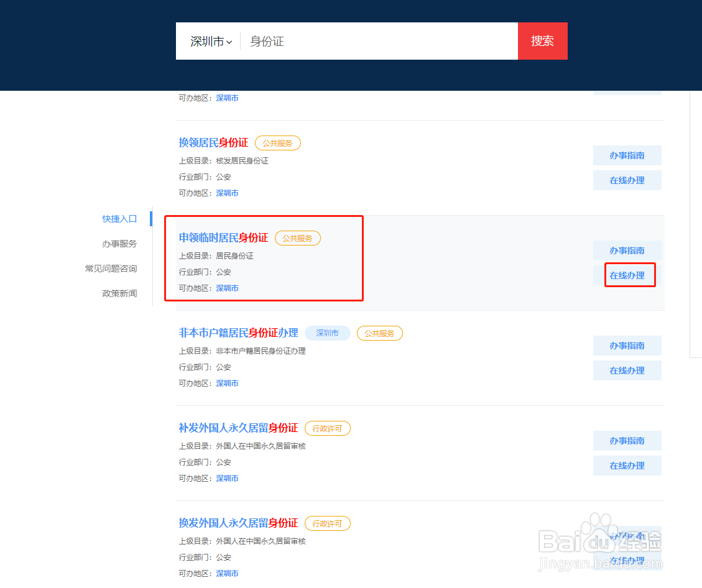The image size is (702, 588).
Task: Click 行政许可 tag beside 补发外国人永久居留身份证
Action: pyautogui.click(x=328, y=428)
